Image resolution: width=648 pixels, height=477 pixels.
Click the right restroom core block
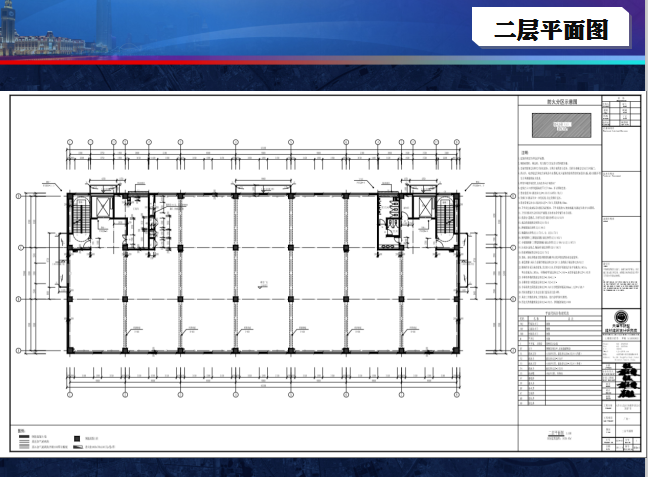[391, 220]
